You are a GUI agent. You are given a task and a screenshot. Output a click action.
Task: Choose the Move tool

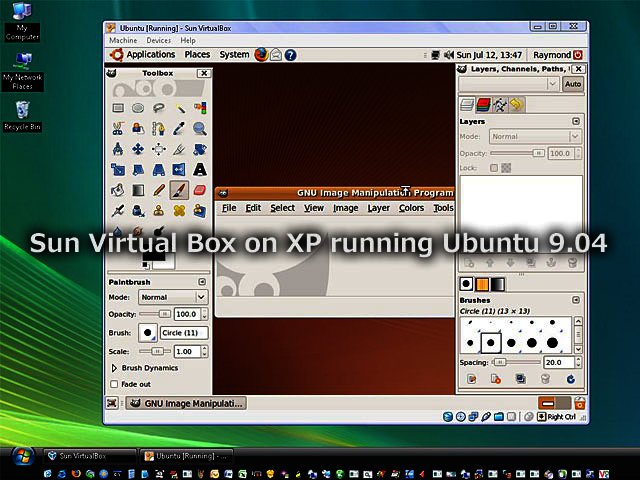point(138,149)
